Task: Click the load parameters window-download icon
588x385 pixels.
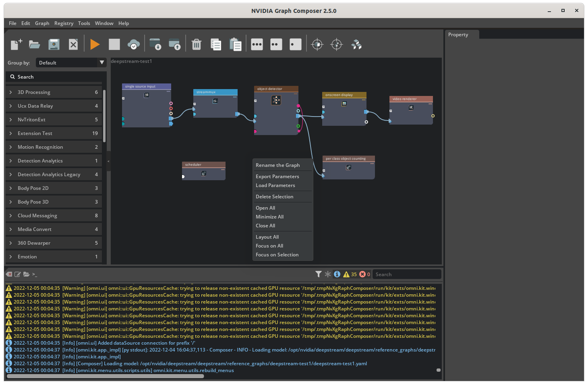Action: coord(155,44)
